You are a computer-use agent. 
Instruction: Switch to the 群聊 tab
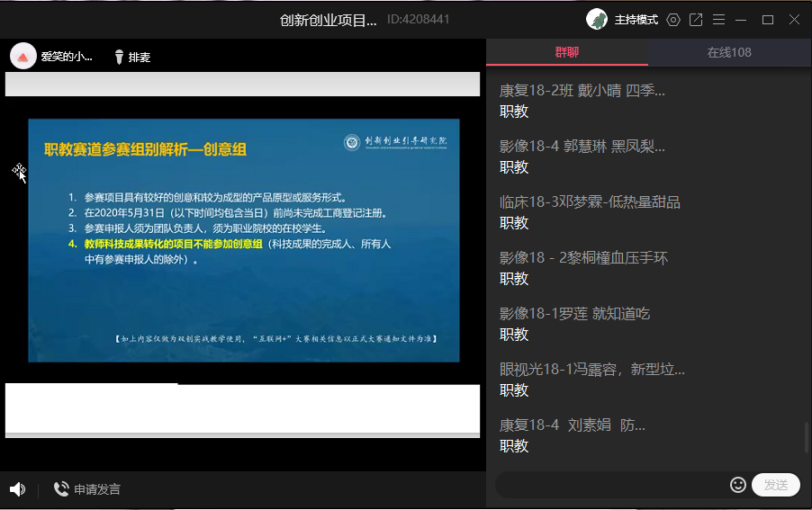567,52
